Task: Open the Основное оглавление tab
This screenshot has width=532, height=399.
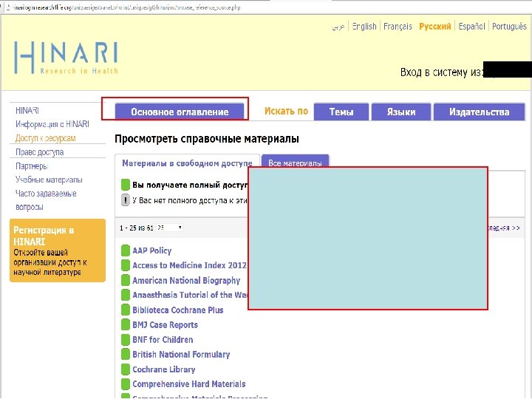Action: click(180, 112)
